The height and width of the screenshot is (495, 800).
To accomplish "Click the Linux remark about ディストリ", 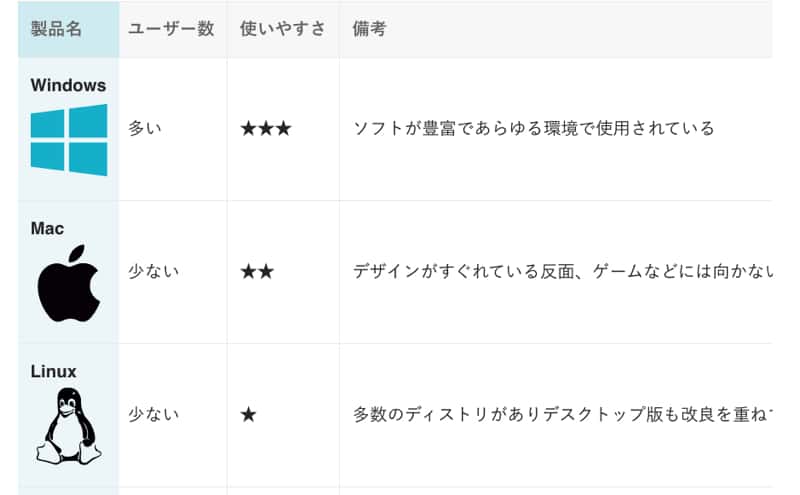I will pyautogui.click(x=563, y=414).
